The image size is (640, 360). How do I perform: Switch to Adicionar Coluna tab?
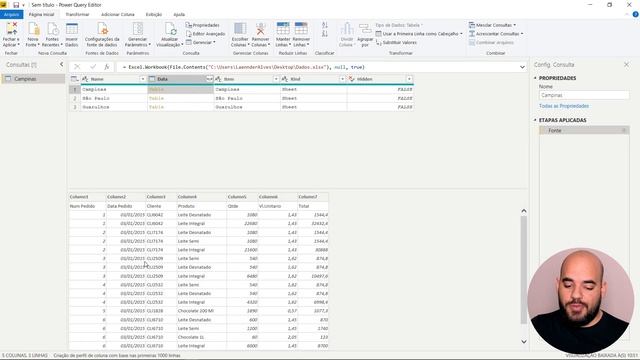point(118,14)
